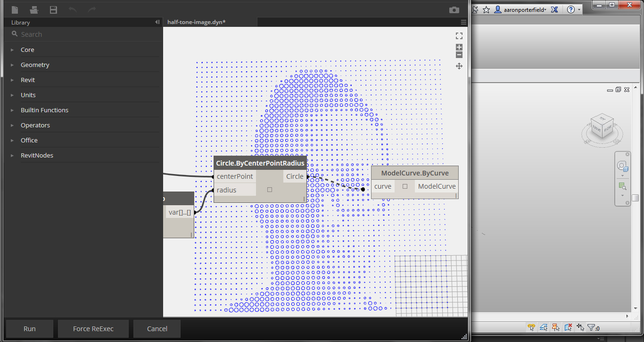The height and width of the screenshot is (342, 644).
Task: Save the graph with the floppy disk icon
Action: (x=53, y=10)
